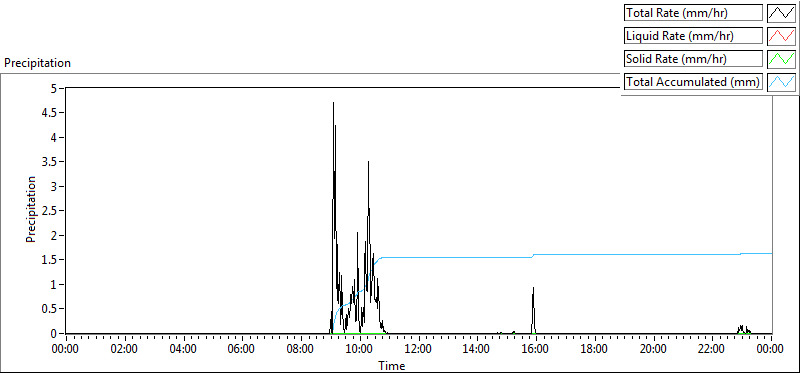
Task: Click the Time axis label
Action: [392, 365]
